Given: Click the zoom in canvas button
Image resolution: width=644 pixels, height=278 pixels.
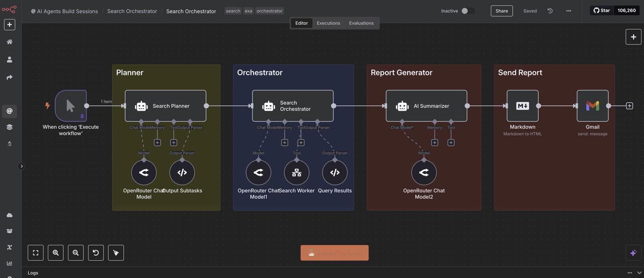Looking at the screenshot, I should pos(55,252).
